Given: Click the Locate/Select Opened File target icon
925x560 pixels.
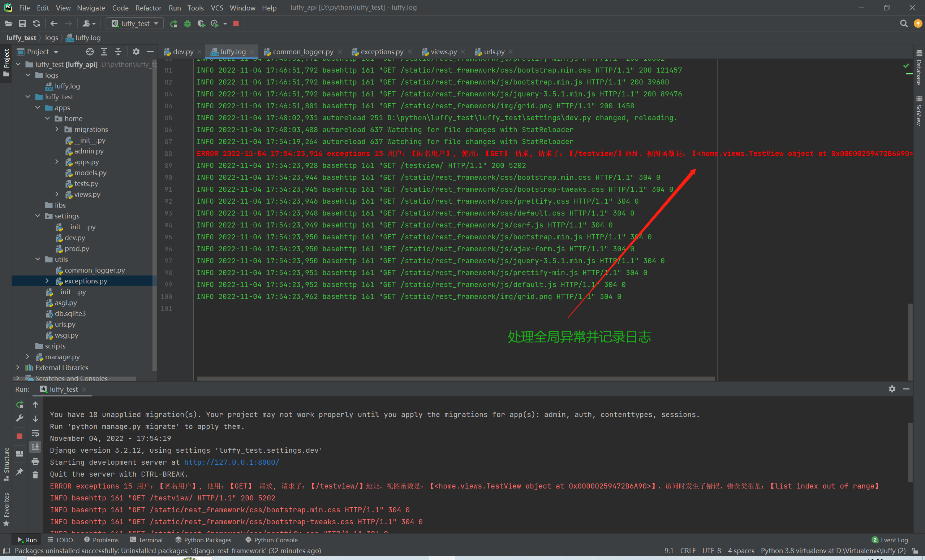Looking at the screenshot, I should pyautogui.click(x=90, y=52).
